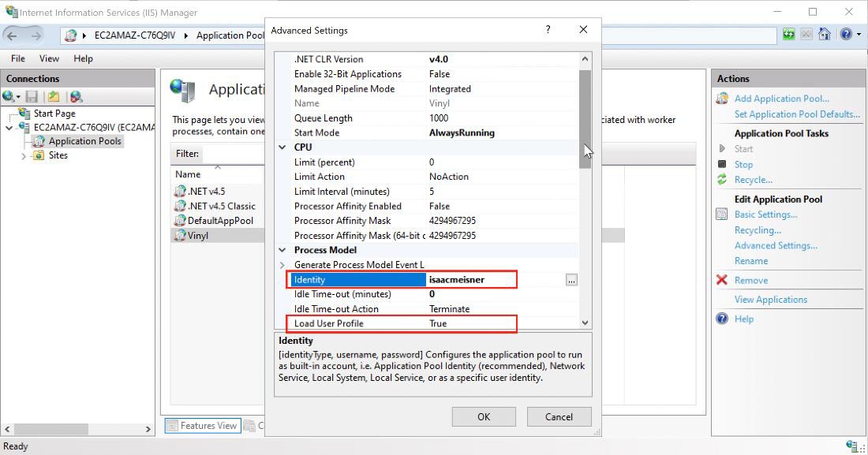The width and height of the screenshot is (868, 455).
Task: Click the ellipsis button beside Identity value
Action: tap(571, 280)
